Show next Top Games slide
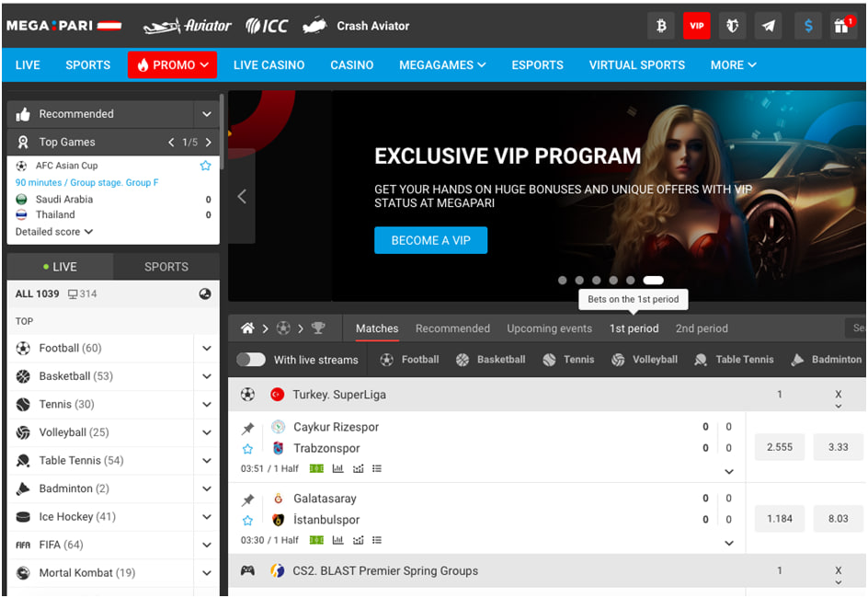The height and width of the screenshot is (598, 868). point(208,143)
